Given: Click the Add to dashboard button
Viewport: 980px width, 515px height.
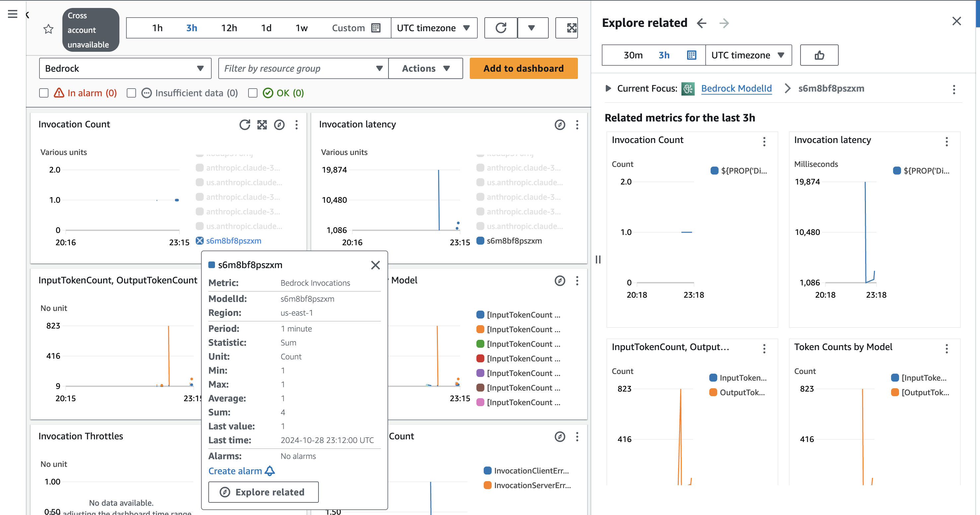Looking at the screenshot, I should [524, 68].
